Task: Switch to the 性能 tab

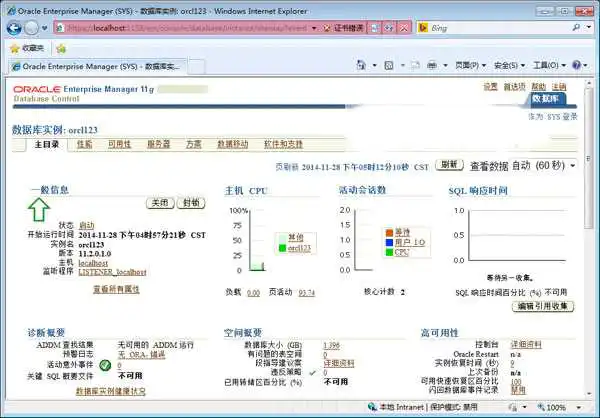Action: [x=85, y=144]
